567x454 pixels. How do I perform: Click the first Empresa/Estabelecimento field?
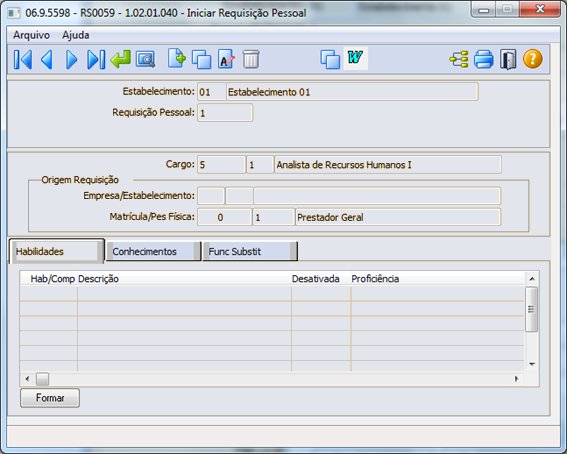[x=211, y=196]
